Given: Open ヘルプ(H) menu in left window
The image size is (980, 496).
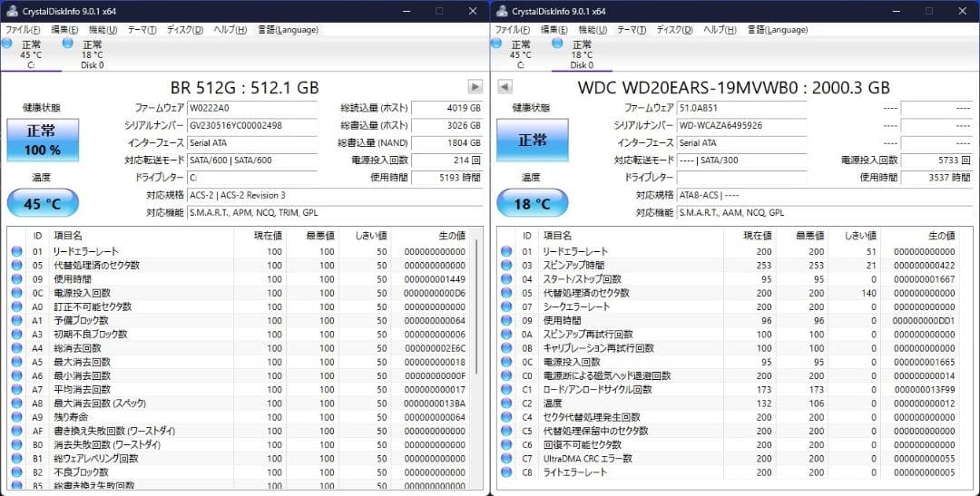Looking at the screenshot, I should [230, 29].
